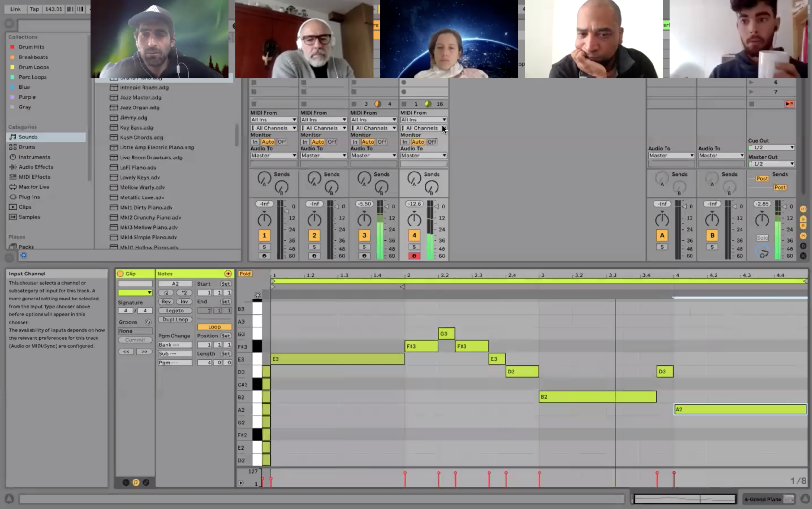Screen dimensions: 812x509
Task: Click the Legato button
Action: (x=175, y=311)
